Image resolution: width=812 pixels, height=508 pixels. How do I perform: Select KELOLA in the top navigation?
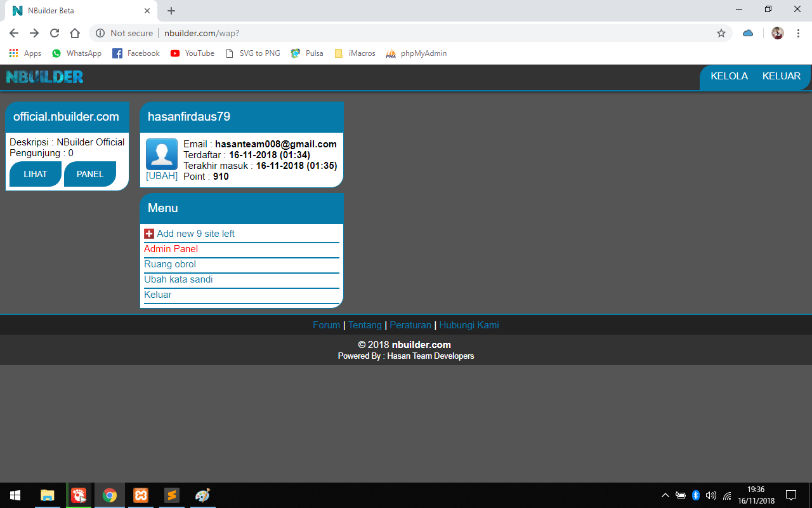(x=728, y=76)
